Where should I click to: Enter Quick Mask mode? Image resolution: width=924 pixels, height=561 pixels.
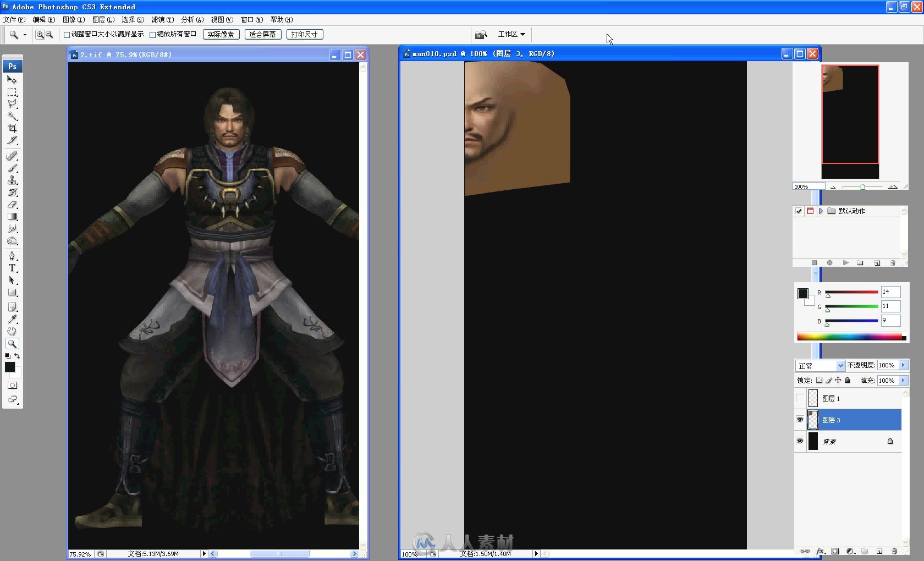[12, 385]
